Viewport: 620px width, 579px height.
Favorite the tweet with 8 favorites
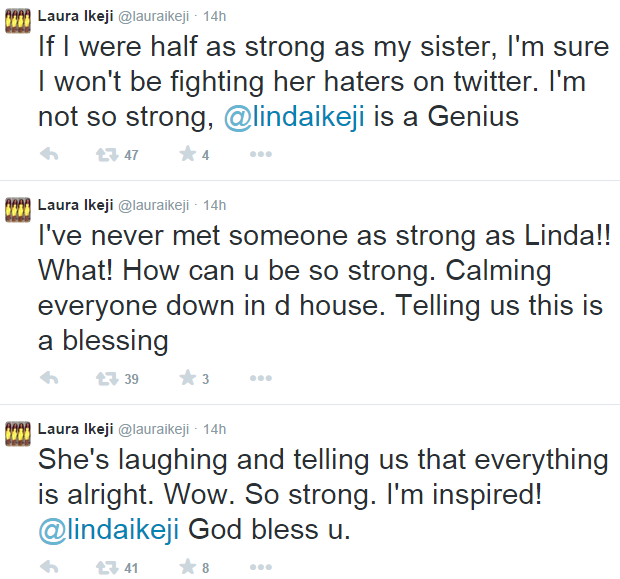(x=186, y=569)
